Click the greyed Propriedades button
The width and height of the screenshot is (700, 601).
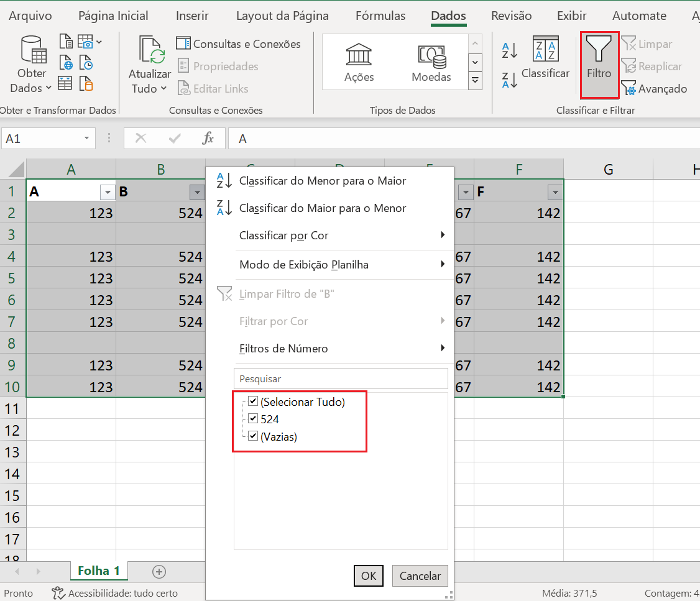coord(218,66)
